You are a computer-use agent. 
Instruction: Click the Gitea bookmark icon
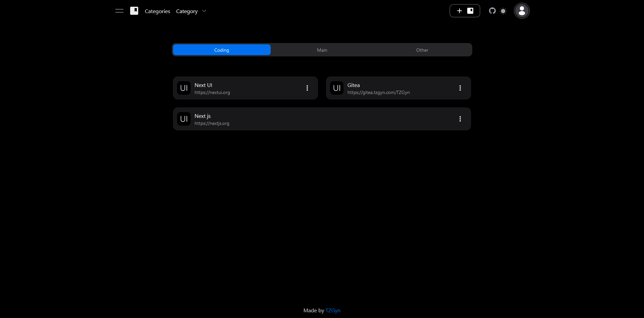pyautogui.click(x=336, y=88)
